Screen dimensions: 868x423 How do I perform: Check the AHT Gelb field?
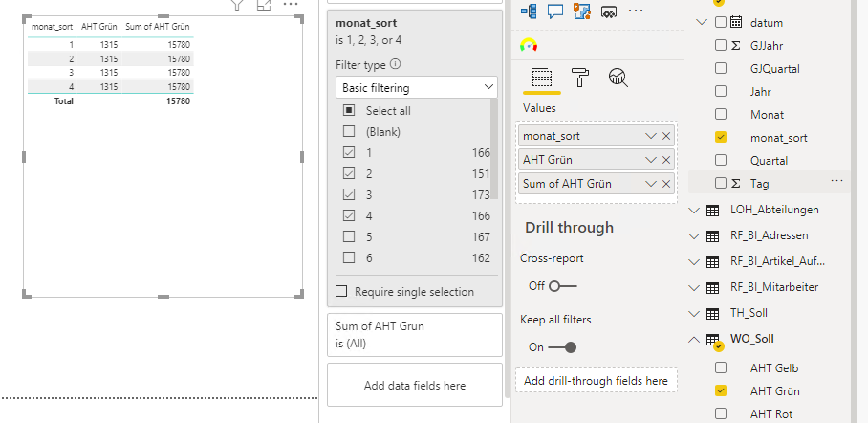(721, 367)
